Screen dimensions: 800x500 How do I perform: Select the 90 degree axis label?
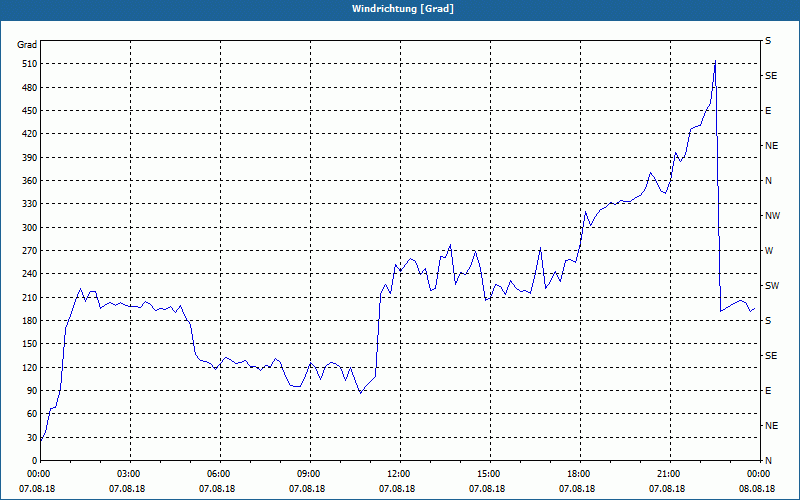point(32,391)
